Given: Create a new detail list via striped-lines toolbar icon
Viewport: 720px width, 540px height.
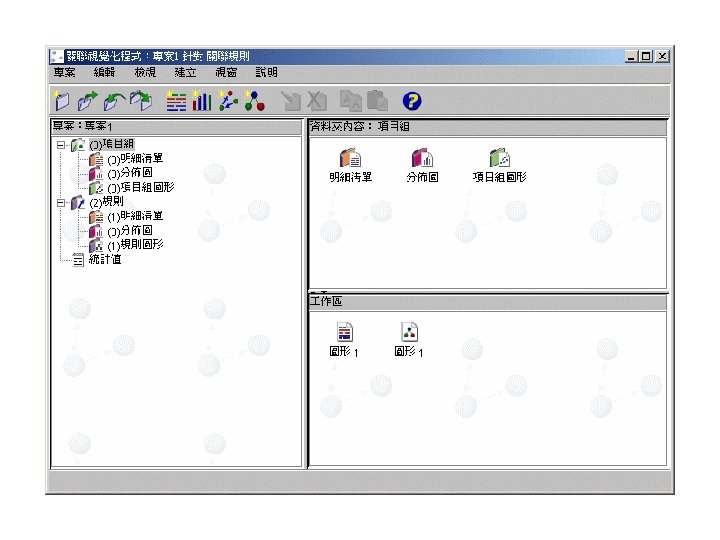Looking at the screenshot, I should pos(176,101).
